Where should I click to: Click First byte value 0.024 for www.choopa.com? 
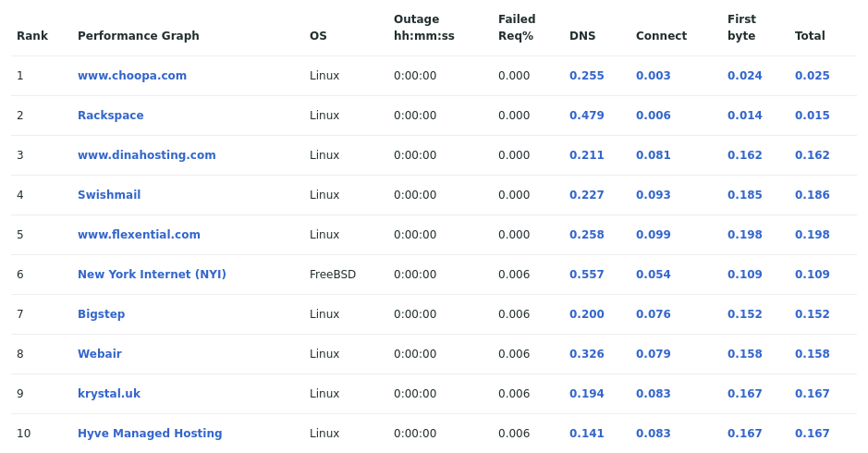tap(744, 76)
